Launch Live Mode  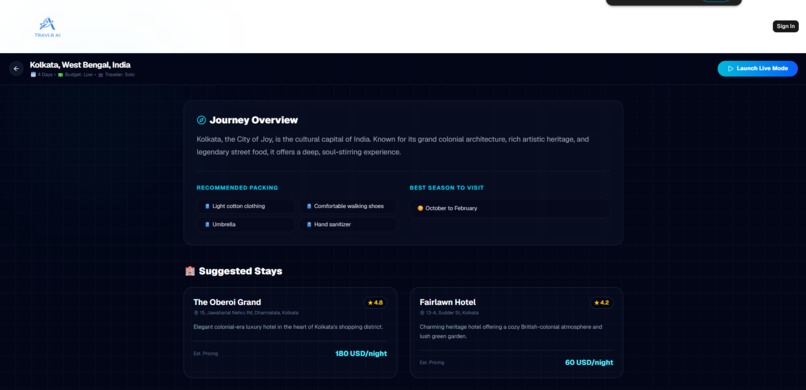[x=757, y=68]
